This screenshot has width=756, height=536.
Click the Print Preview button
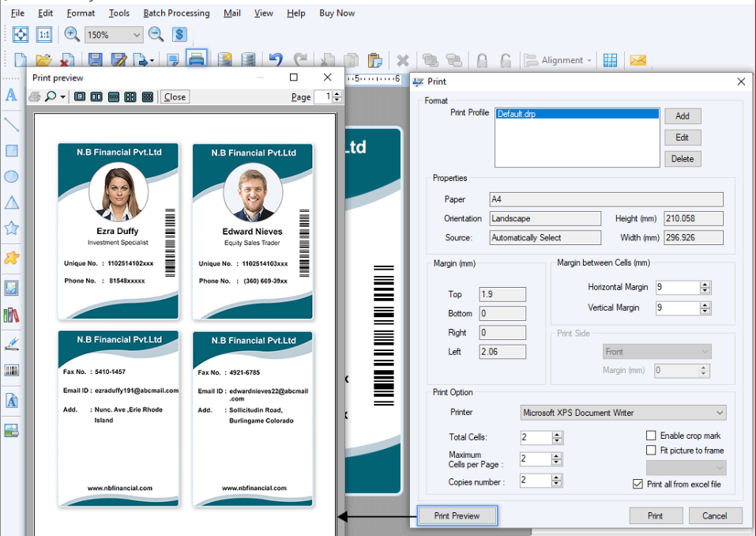pos(457,515)
